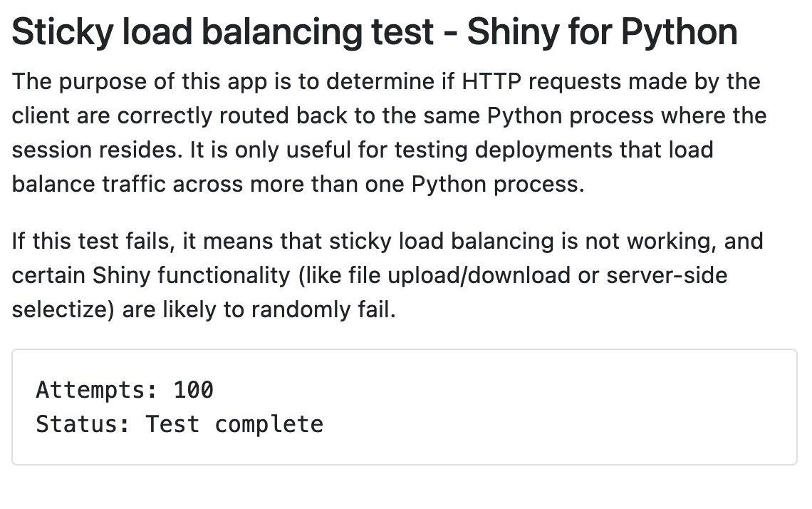Click the "100" attempts count value
Screen dimensions: 812x509
[x=193, y=390]
